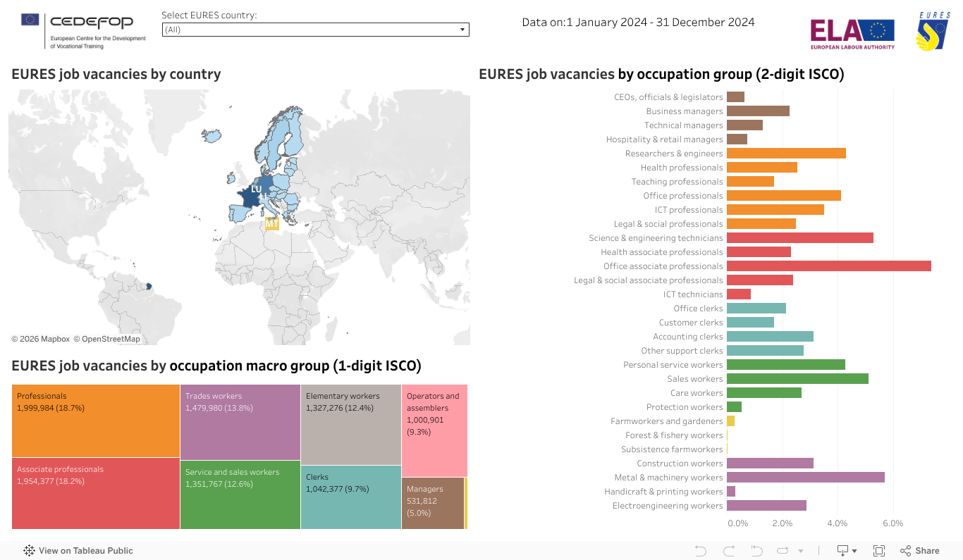Click the Share button
Viewport: 963px width, 560px height.
point(920,551)
